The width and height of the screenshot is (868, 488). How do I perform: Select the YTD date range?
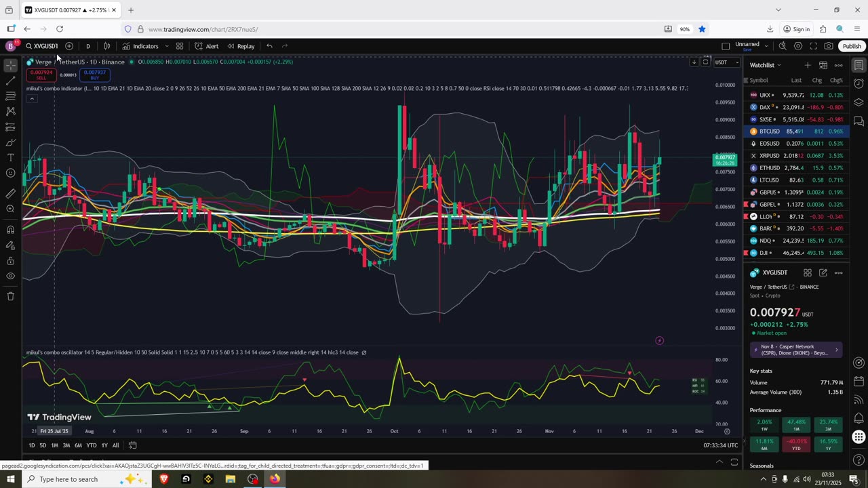pyautogui.click(x=91, y=445)
